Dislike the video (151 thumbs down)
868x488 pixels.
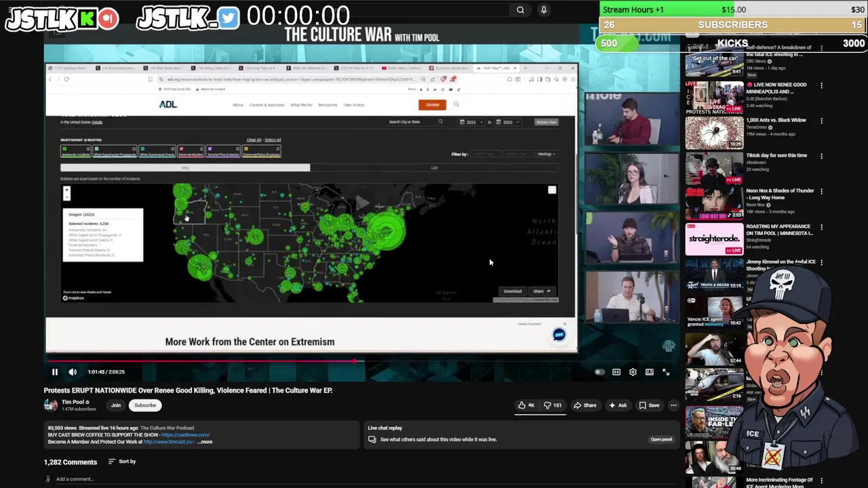point(552,405)
